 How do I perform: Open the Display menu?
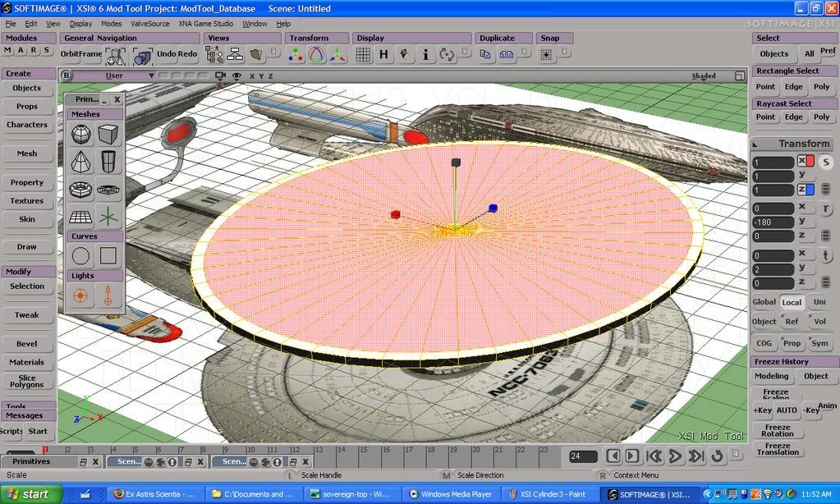(81, 24)
